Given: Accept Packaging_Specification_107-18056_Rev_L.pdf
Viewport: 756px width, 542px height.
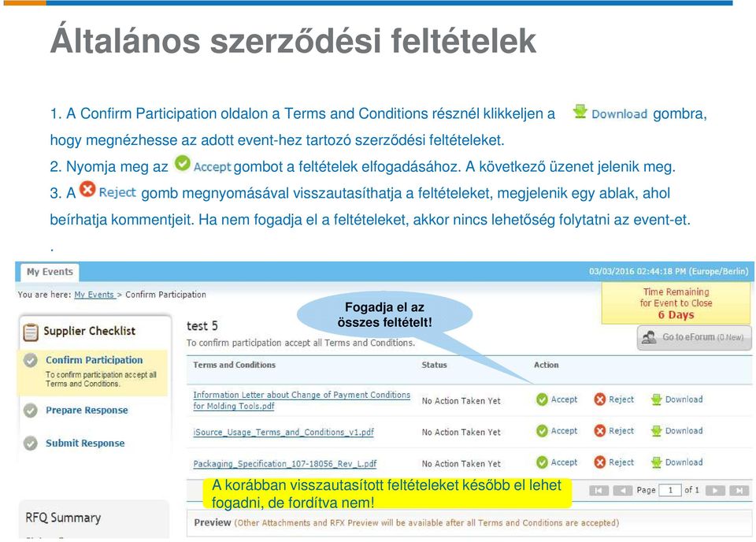Looking at the screenshot, I should pyautogui.click(x=557, y=462).
